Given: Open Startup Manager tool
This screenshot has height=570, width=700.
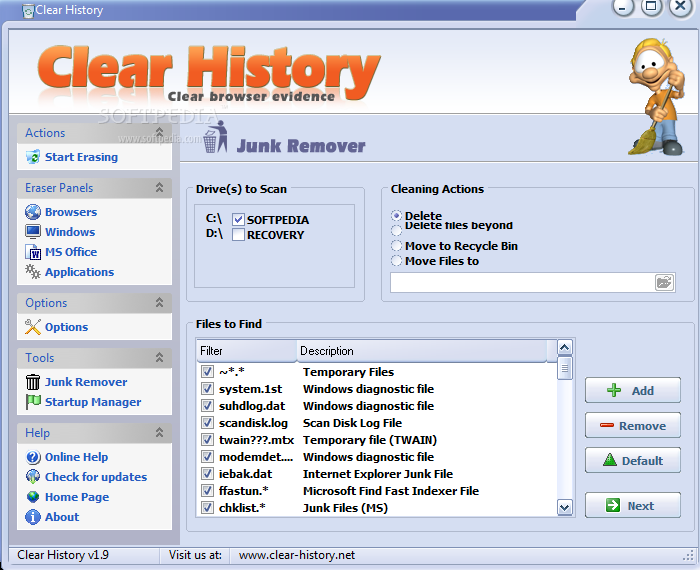Looking at the screenshot, I should coord(93,402).
